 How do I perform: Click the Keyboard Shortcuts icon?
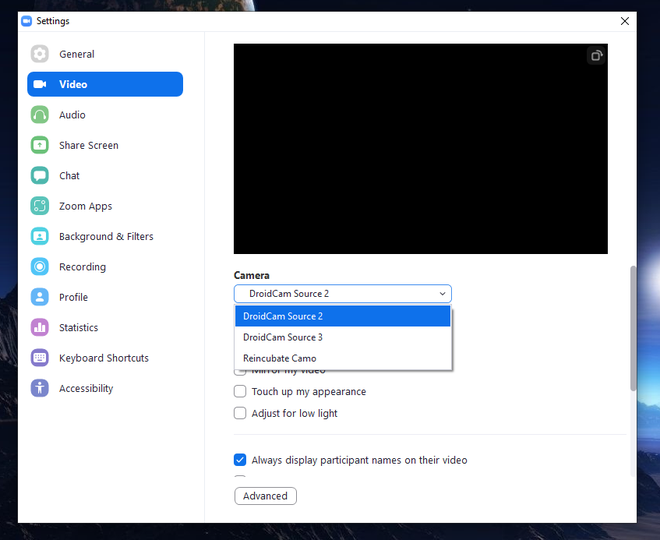pos(40,358)
